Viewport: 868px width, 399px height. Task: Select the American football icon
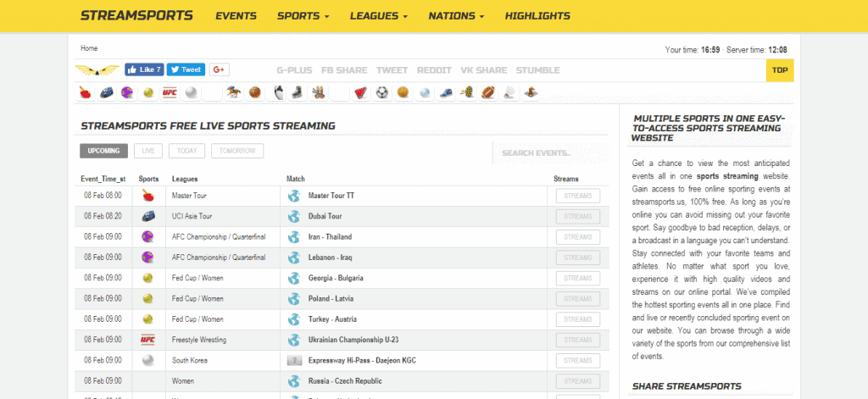tap(488, 93)
